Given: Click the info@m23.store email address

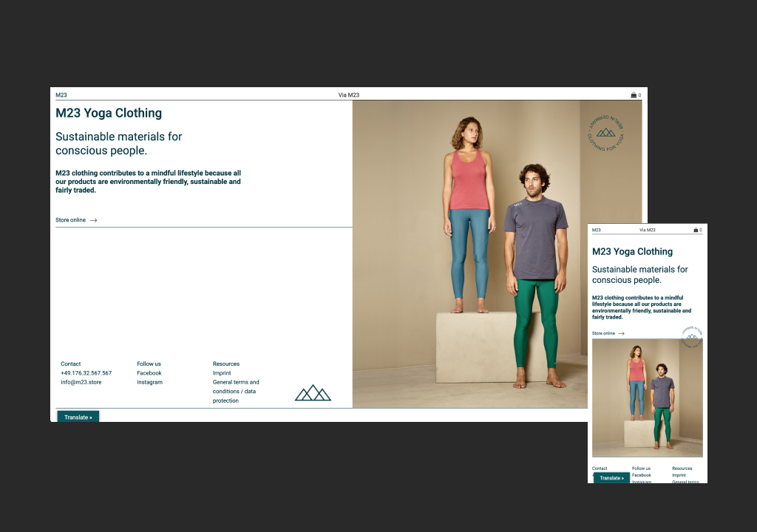Looking at the screenshot, I should [x=81, y=382].
